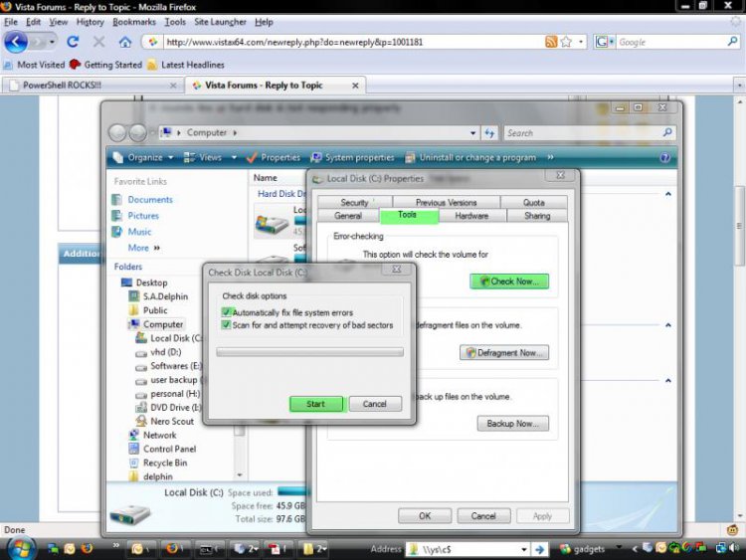
Task: Select Public folder in tree
Action: (x=155, y=310)
